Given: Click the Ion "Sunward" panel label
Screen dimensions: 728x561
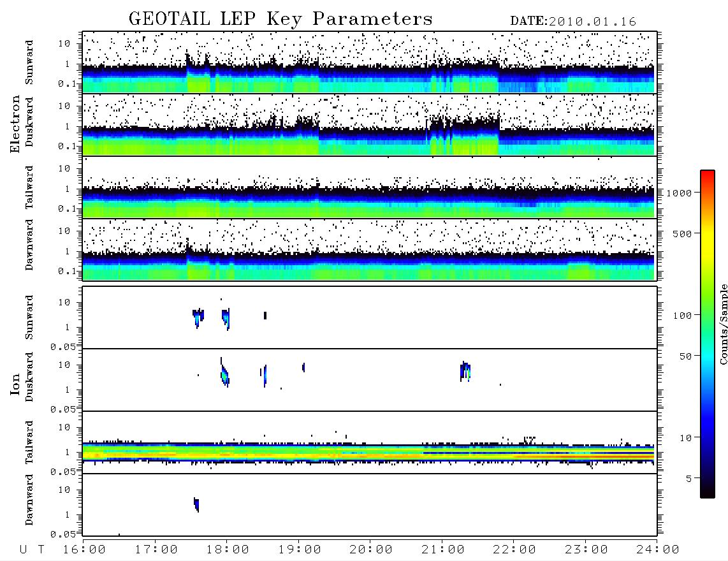Looking at the screenshot, I should [29, 317].
